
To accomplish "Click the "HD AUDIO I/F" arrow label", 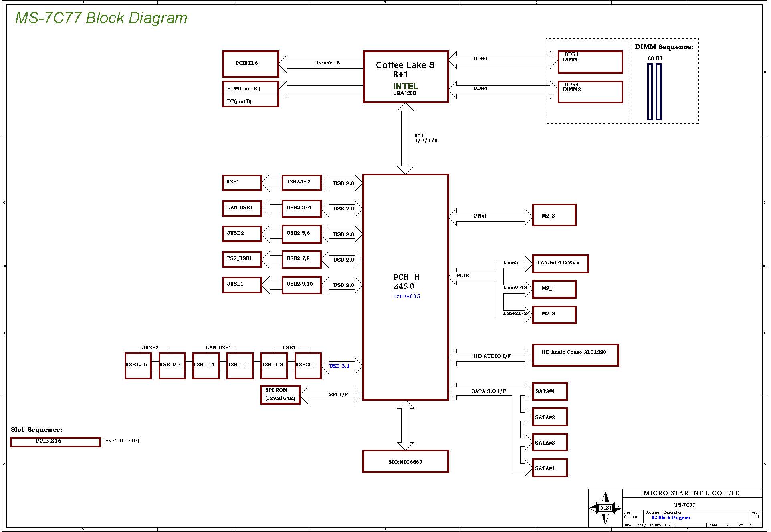I will pos(492,356).
